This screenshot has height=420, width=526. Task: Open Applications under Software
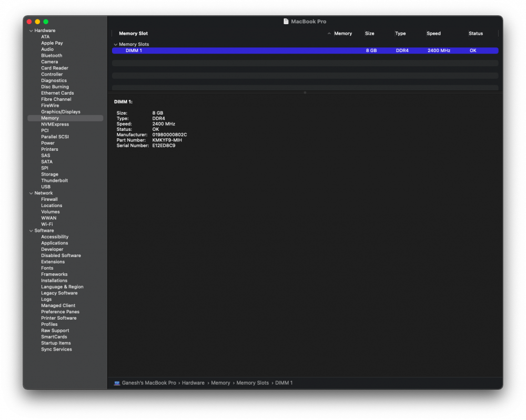(54, 243)
